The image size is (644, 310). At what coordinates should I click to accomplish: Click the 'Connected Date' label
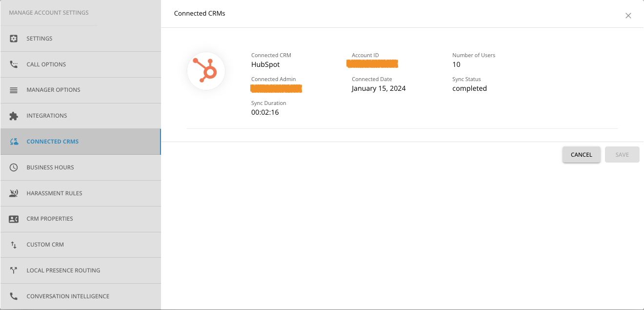click(372, 79)
